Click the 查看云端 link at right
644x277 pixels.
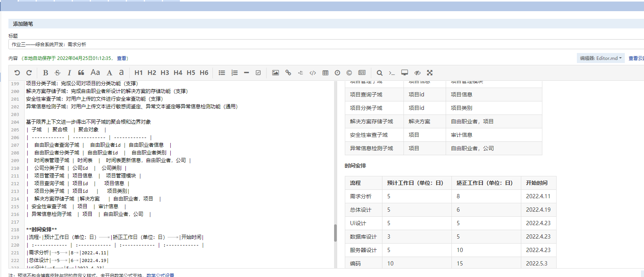[x=636, y=58]
